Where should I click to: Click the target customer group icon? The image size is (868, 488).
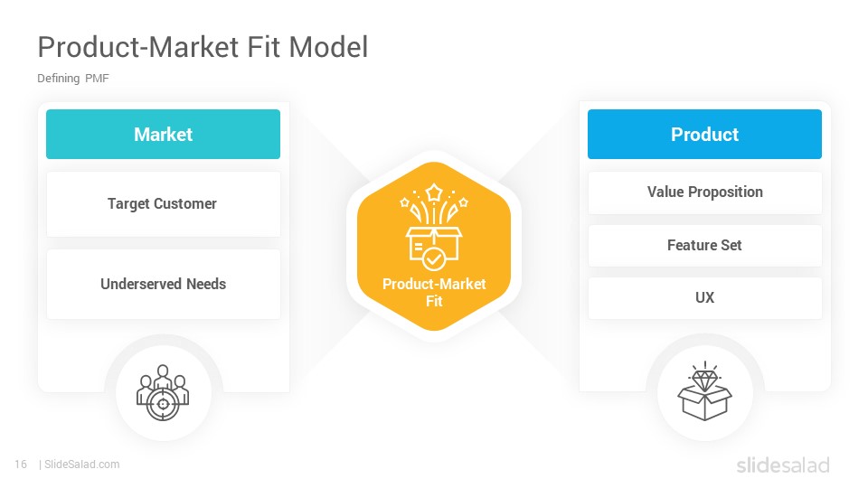pyautogui.click(x=163, y=393)
